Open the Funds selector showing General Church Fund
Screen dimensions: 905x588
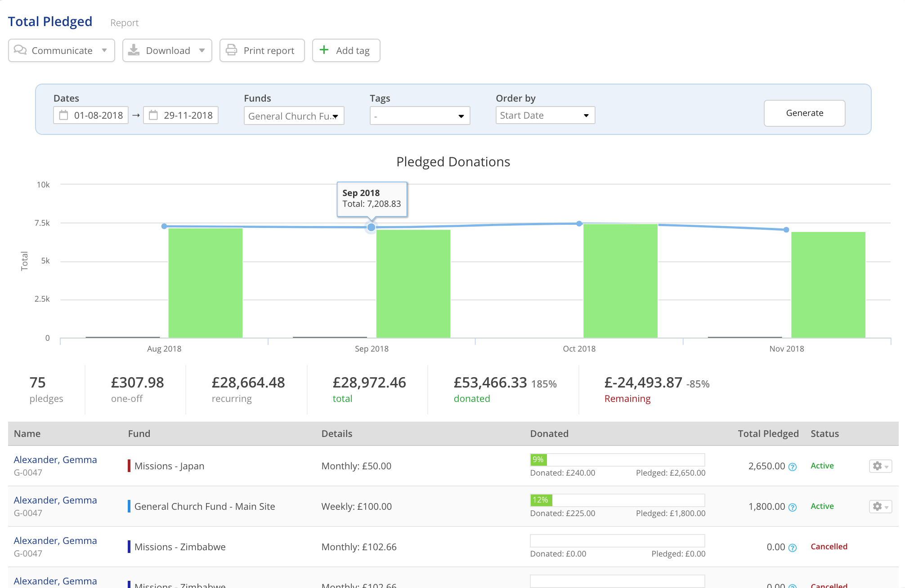294,116
